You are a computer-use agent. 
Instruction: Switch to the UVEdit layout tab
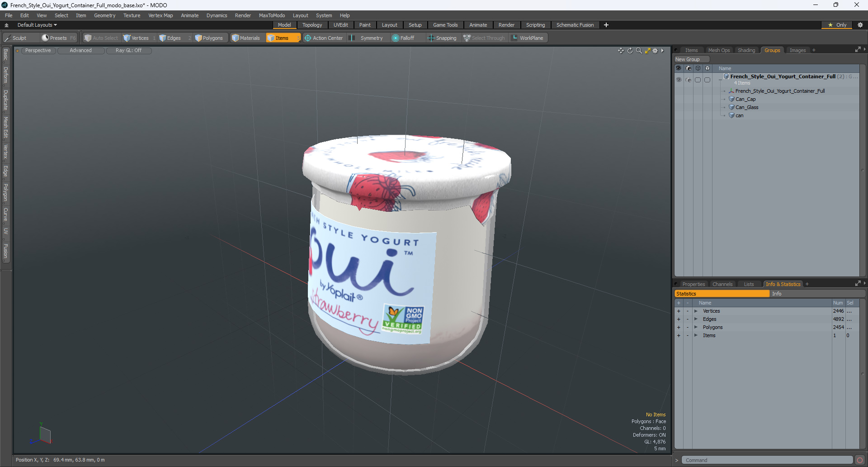(x=340, y=25)
